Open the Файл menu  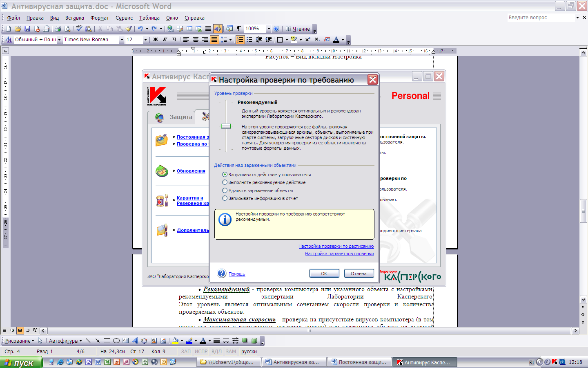(x=13, y=18)
